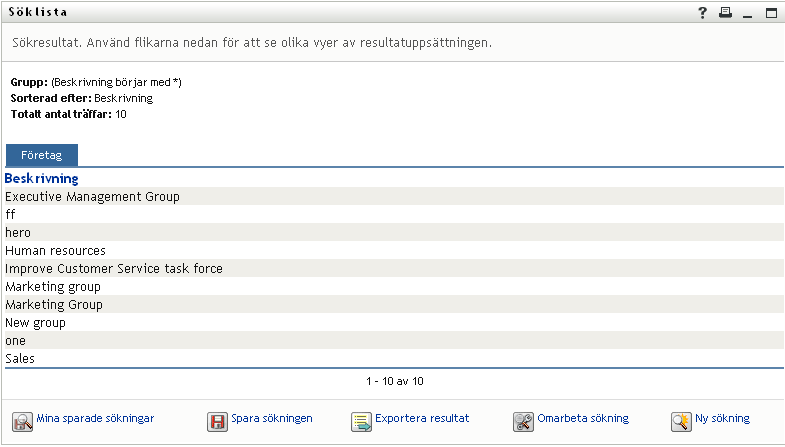
Task: Click the Exportera resultat icon
Action: (x=361, y=421)
